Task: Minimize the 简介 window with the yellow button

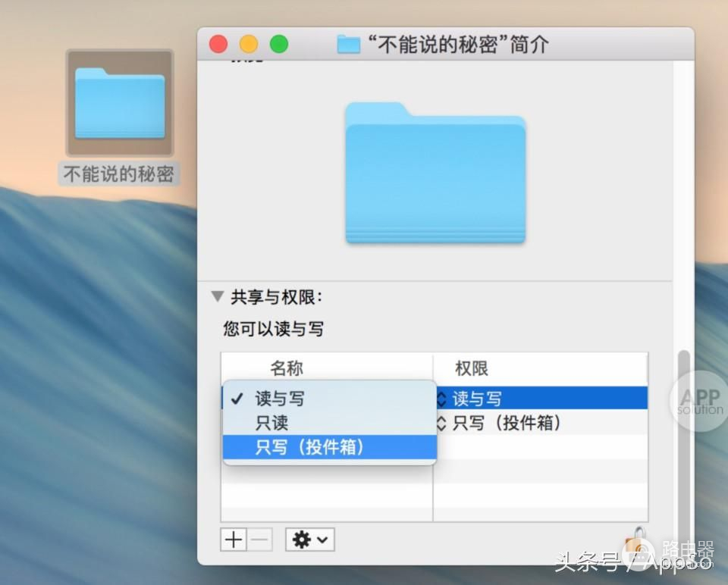Action: click(249, 44)
